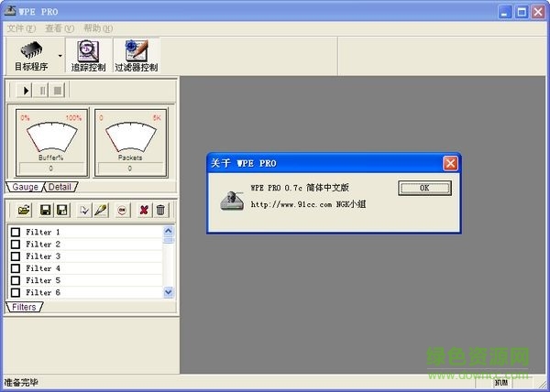Select the Filters tab

pos(24,307)
